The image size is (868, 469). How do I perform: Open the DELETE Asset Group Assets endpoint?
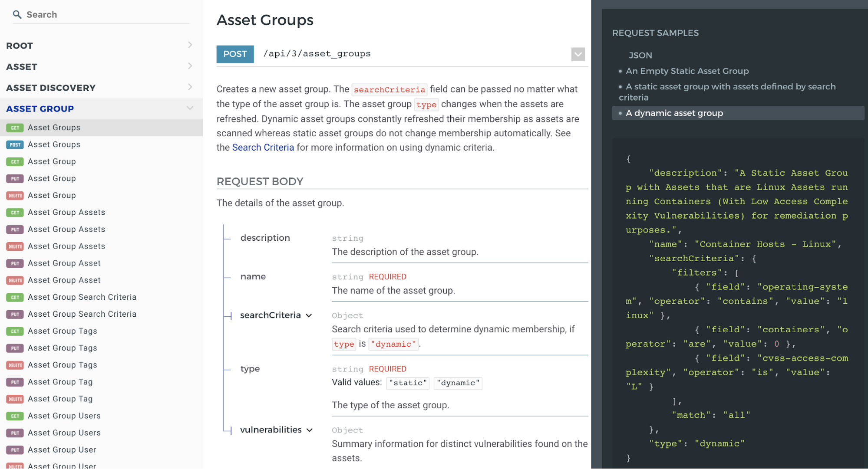point(66,246)
